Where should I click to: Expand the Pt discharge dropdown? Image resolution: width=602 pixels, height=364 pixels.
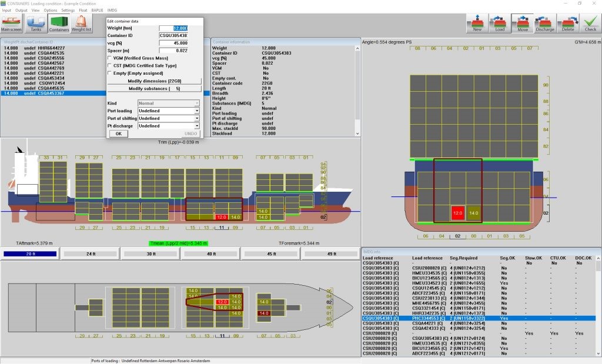click(x=197, y=126)
